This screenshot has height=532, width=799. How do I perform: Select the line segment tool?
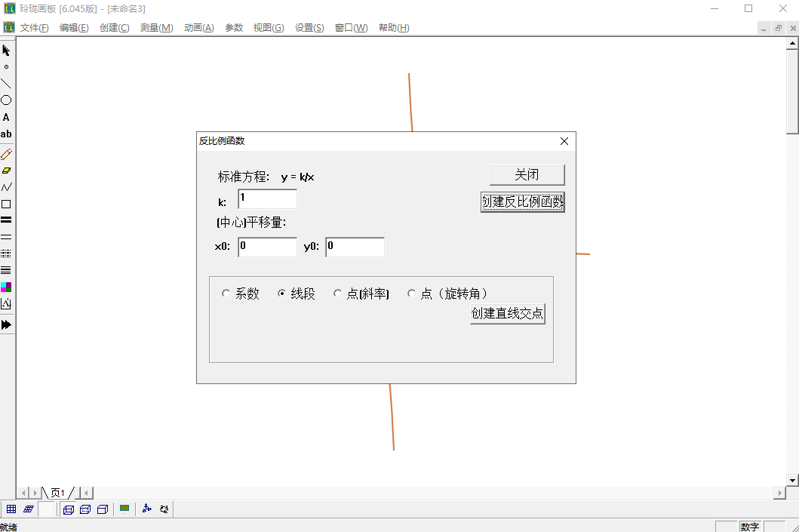(6, 84)
